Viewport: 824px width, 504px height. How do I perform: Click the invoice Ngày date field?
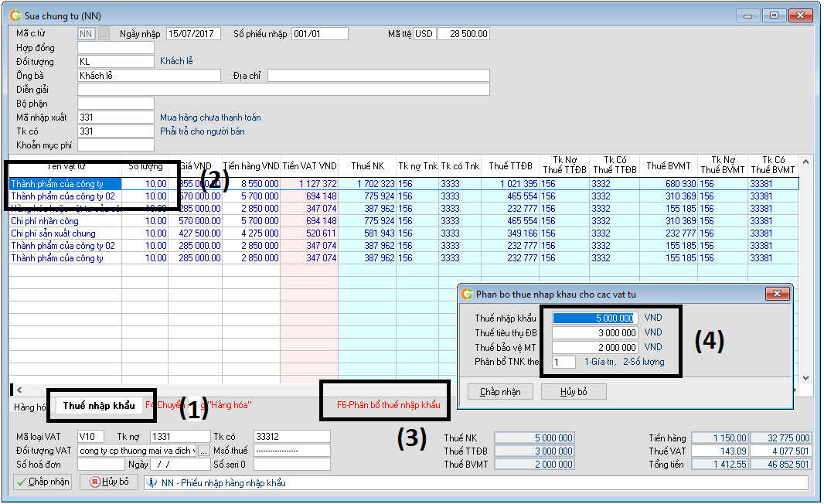coord(180,465)
